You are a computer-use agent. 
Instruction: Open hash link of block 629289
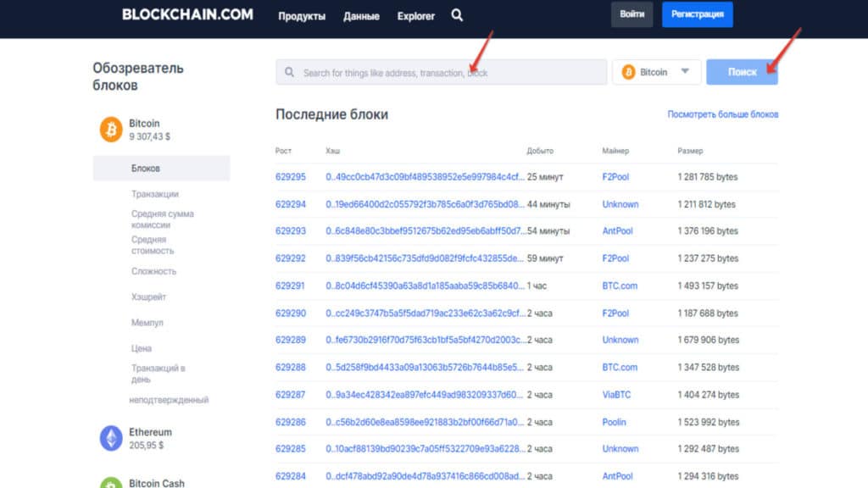point(426,340)
